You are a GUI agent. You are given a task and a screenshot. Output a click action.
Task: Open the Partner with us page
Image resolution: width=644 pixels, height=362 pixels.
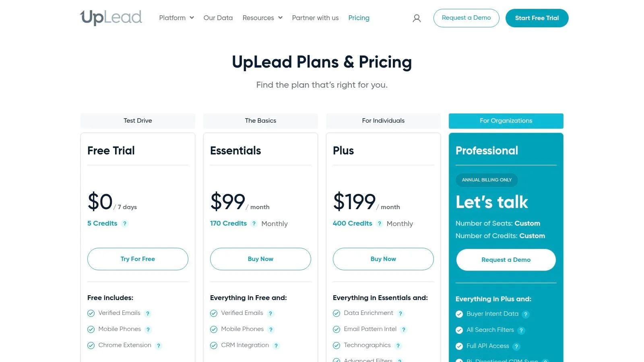click(x=315, y=18)
